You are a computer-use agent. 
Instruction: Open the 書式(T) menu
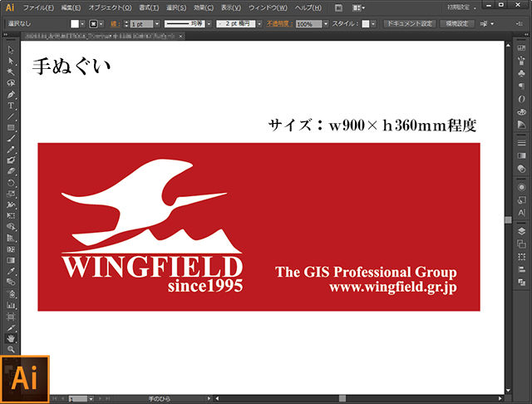click(149, 7)
